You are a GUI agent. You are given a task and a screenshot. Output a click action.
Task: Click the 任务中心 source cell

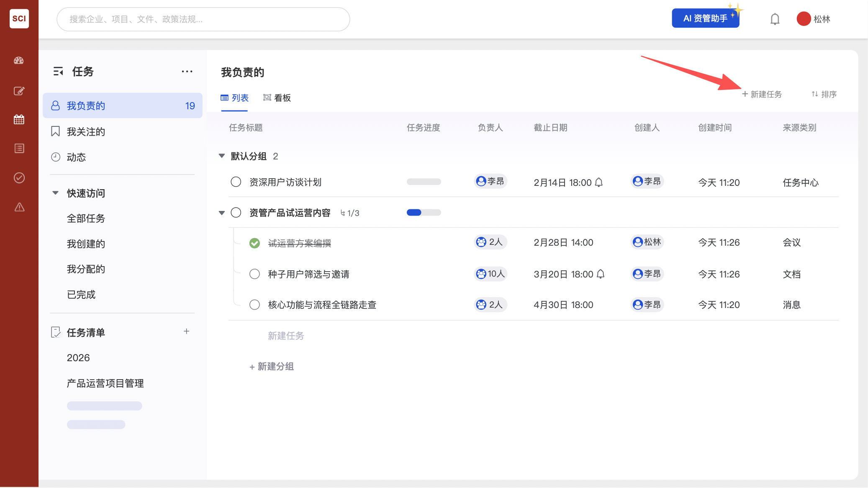(x=801, y=182)
